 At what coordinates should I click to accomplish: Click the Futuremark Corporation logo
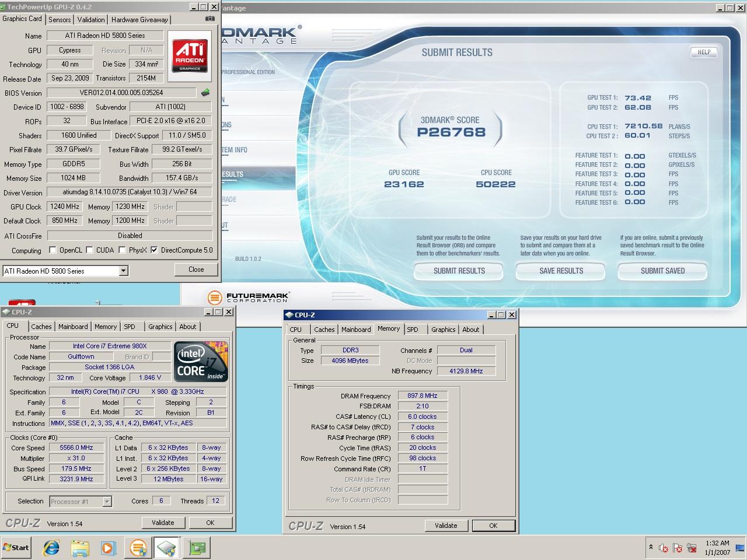pos(249,297)
